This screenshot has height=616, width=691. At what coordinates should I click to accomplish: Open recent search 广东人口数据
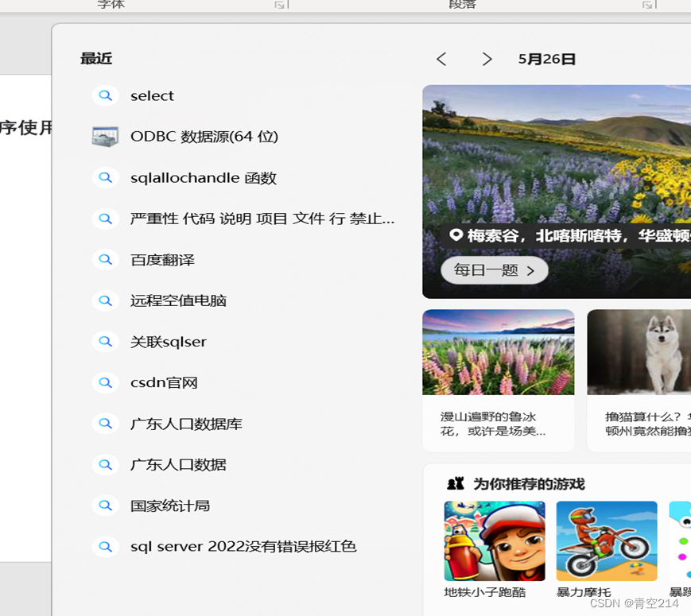pos(178,465)
